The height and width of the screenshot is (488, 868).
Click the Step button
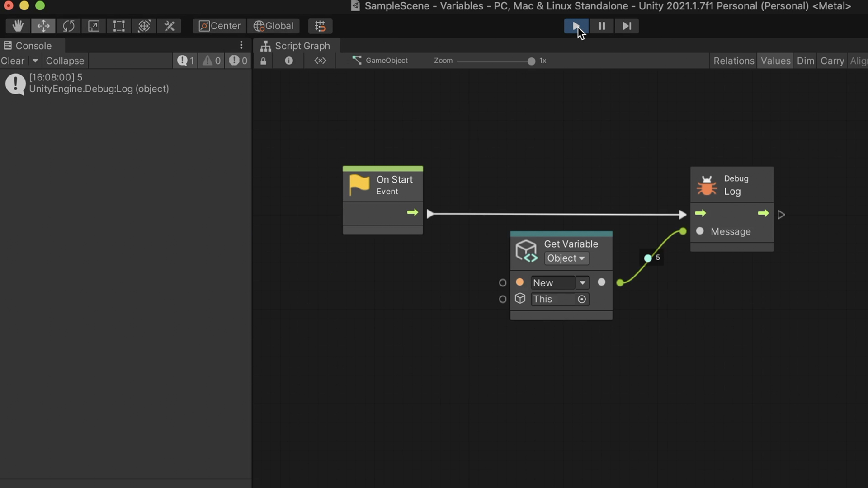pos(626,26)
